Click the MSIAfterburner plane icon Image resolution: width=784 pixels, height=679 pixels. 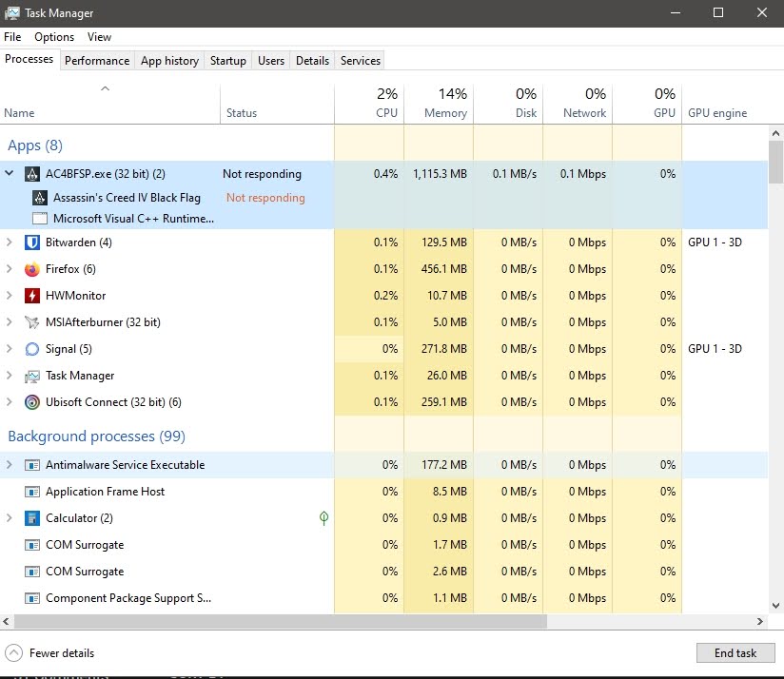click(32, 322)
